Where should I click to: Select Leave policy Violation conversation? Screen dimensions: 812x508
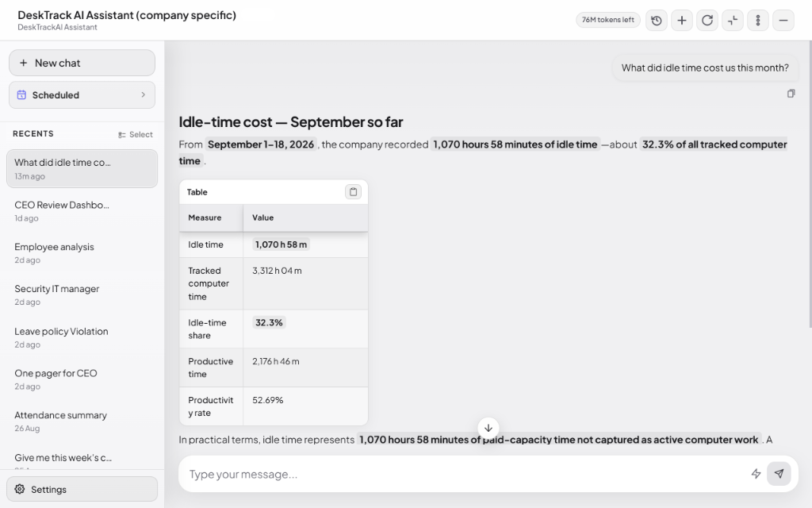82,337
